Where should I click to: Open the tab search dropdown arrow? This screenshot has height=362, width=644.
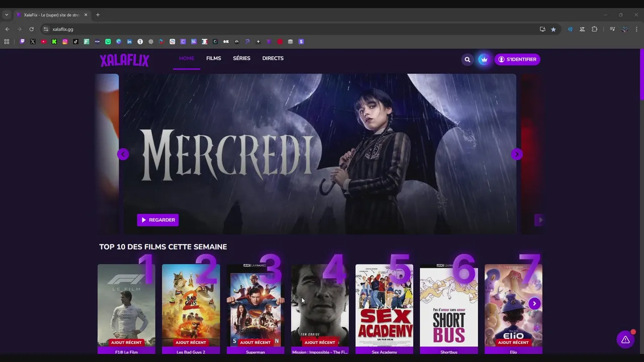point(7,15)
